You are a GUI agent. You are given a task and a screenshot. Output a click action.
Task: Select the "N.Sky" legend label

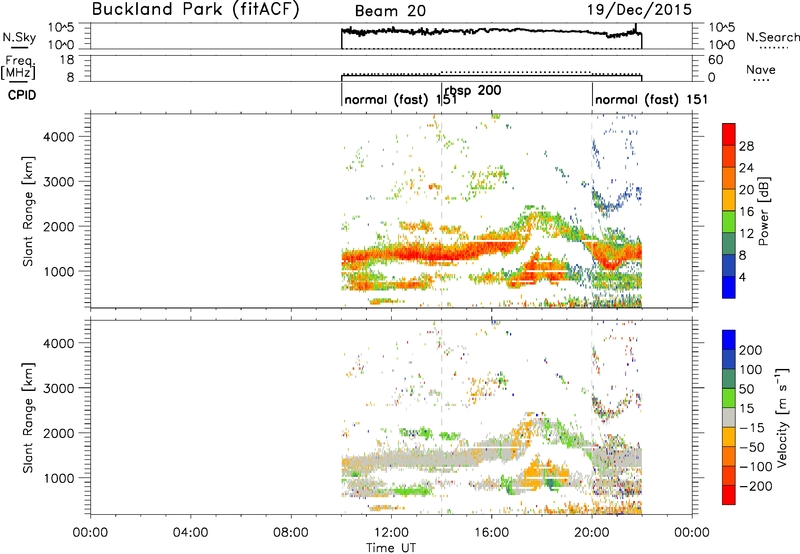(19, 37)
